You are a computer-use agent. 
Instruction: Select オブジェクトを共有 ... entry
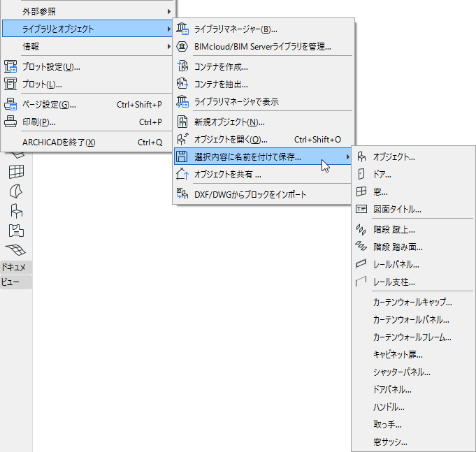(x=264, y=175)
